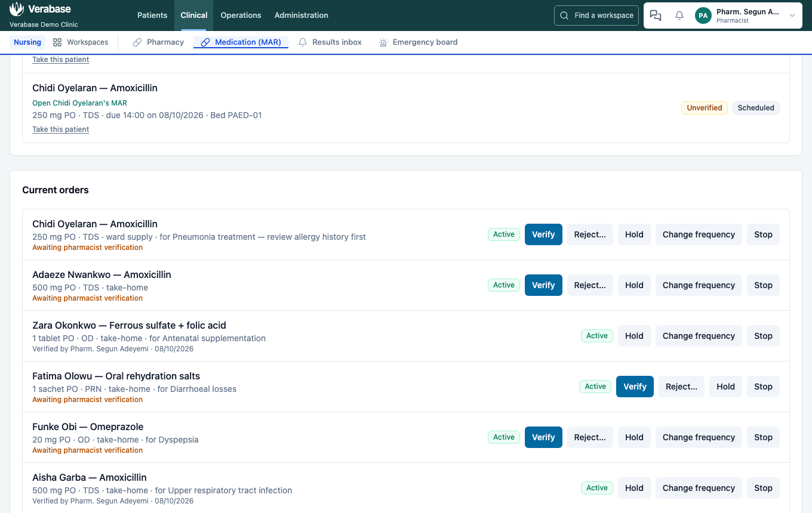812x513 pixels.
Task: Select the Nursing workspace chip
Action: click(x=27, y=42)
